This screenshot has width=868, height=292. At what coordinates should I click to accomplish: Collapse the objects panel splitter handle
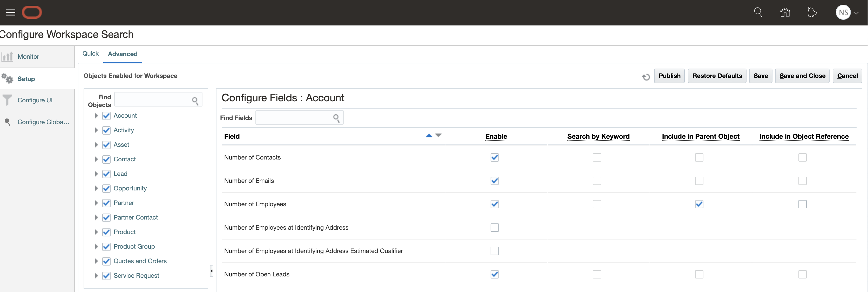tap(212, 271)
